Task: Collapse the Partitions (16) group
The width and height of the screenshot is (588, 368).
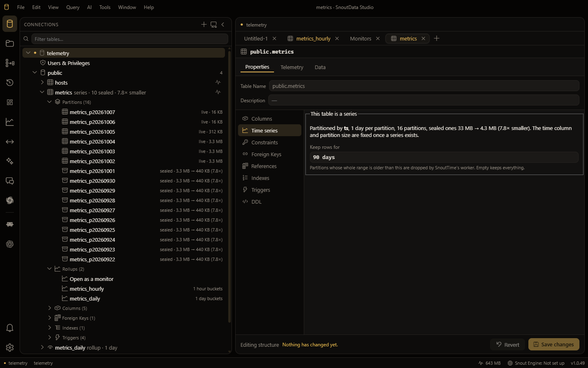Action: tap(49, 102)
